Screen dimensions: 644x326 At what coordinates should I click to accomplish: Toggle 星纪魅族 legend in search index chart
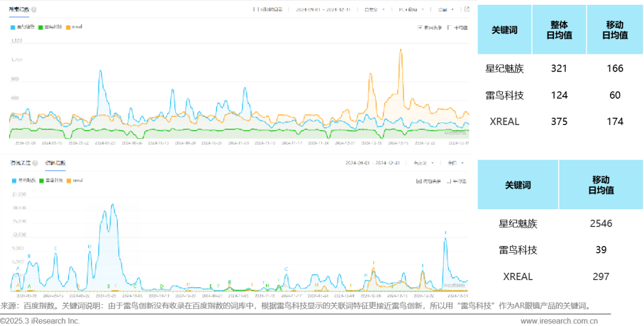click(x=23, y=27)
